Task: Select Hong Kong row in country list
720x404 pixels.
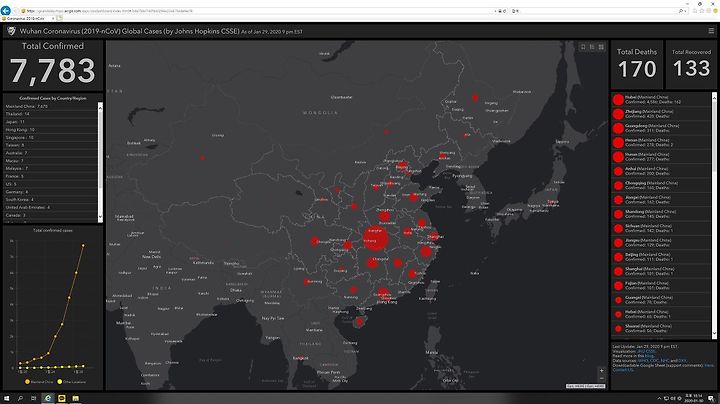Action: click(51, 129)
